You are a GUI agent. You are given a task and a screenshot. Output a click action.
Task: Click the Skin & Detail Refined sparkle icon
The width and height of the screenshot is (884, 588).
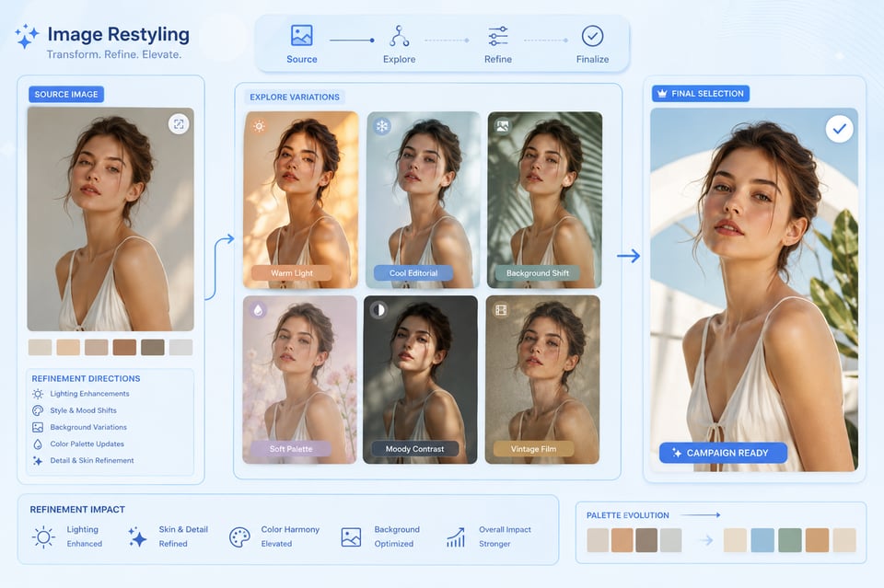point(137,536)
